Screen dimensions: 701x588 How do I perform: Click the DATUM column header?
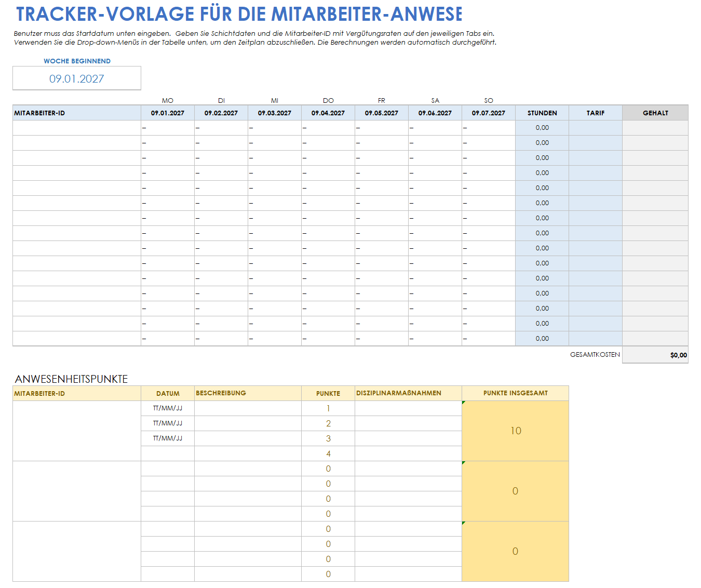(168, 393)
